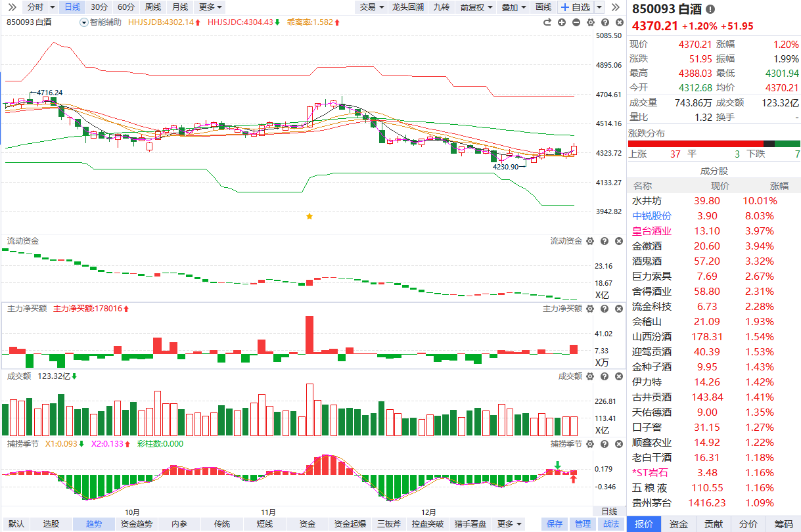
Task: Toggle the 龙头回溯 feature
Action: [x=407, y=7]
